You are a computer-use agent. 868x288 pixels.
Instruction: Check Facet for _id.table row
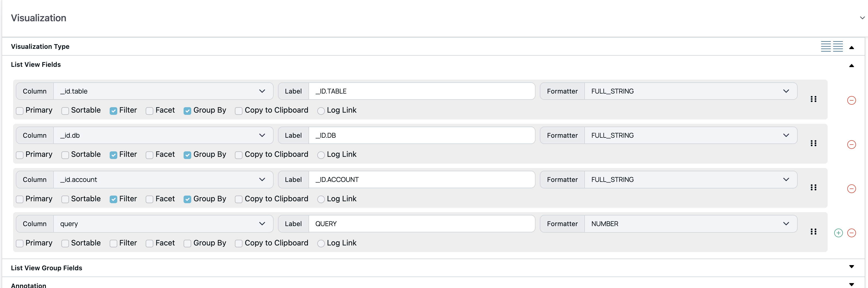pos(149,111)
